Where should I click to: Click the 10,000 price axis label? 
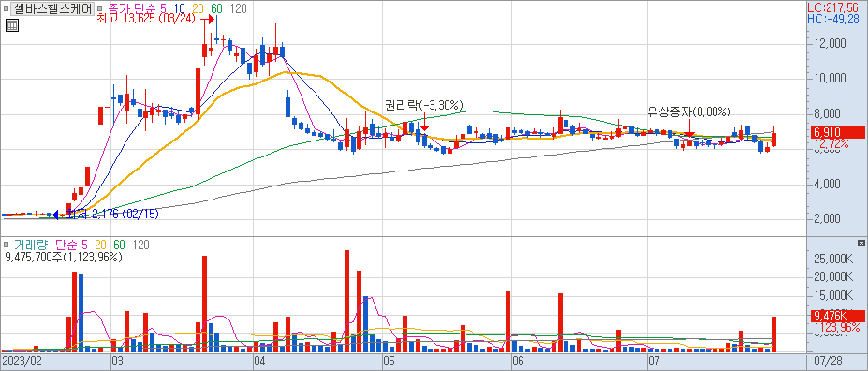830,79
